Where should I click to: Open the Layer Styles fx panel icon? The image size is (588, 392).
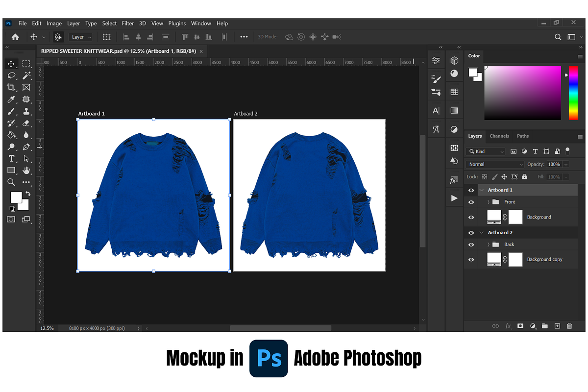(453, 180)
